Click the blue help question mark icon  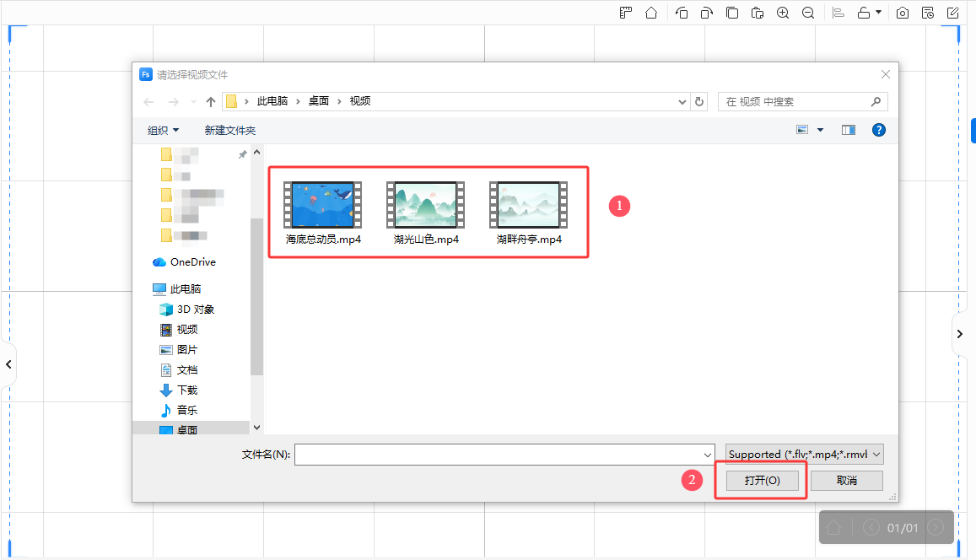pyautogui.click(x=878, y=130)
